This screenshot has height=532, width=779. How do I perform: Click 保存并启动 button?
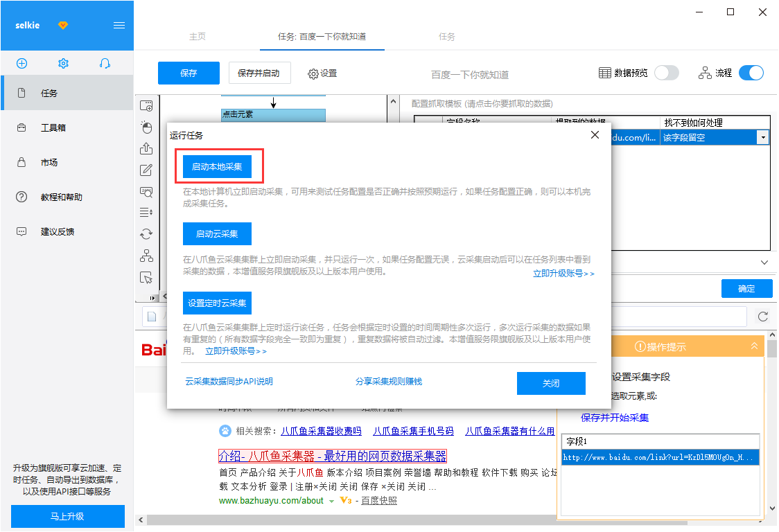tap(259, 73)
